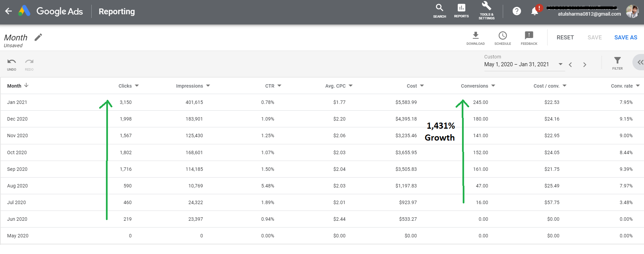Click the back arrow in header
The height and width of the screenshot is (254, 644).
(x=8, y=11)
